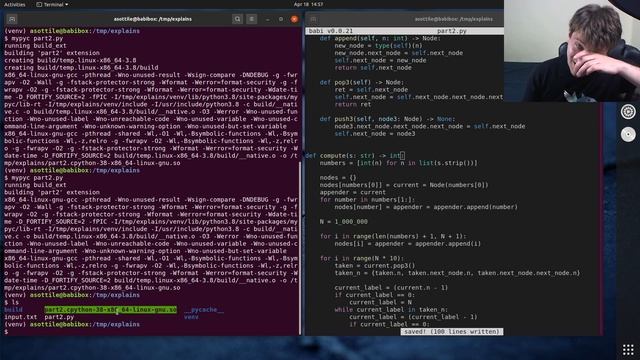Viewport: 640px width, 360px height.
Task: Click 'for i in range(N * 10):' line
Action: (362, 259)
